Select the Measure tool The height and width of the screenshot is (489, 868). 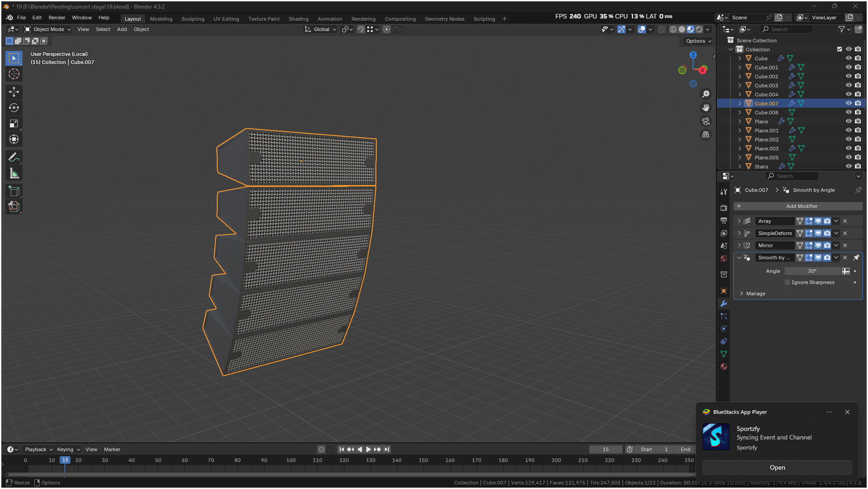tap(14, 173)
